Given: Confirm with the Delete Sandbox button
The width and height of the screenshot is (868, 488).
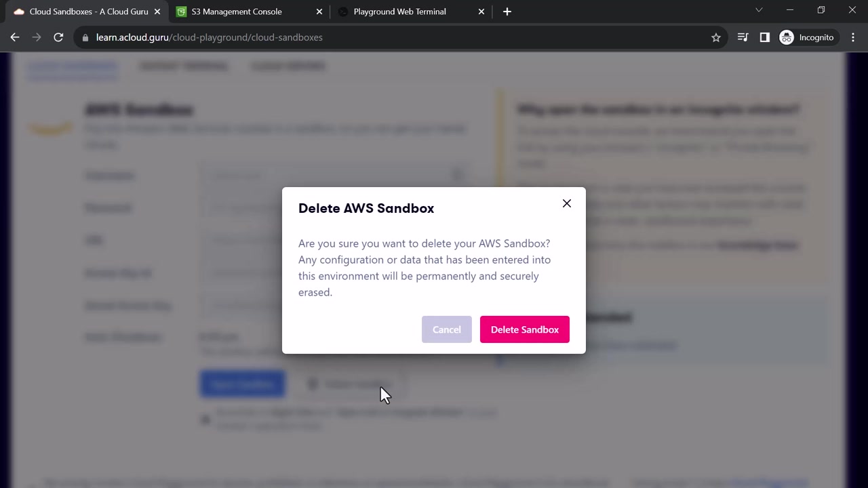Looking at the screenshot, I should point(525,329).
